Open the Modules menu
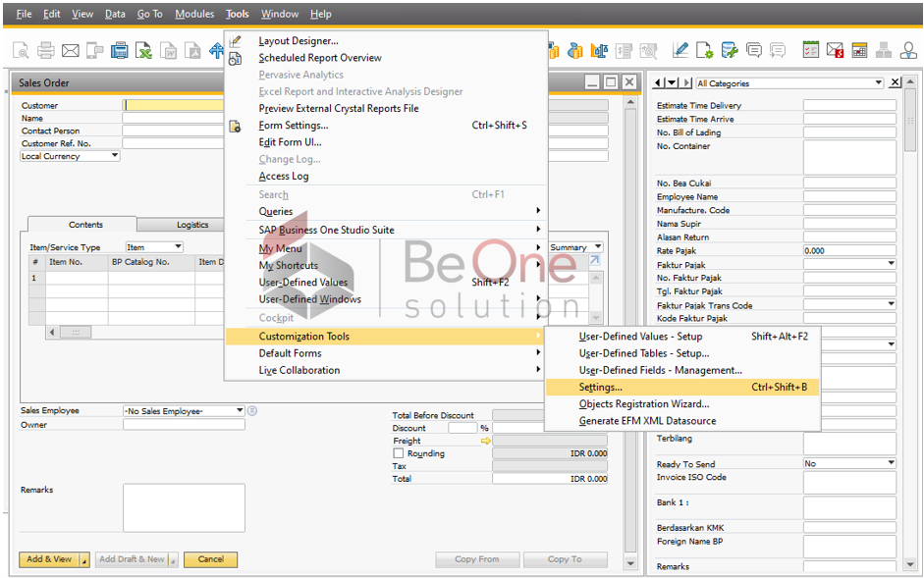Viewport: 924px width, 578px height. [x=194, y=14]
